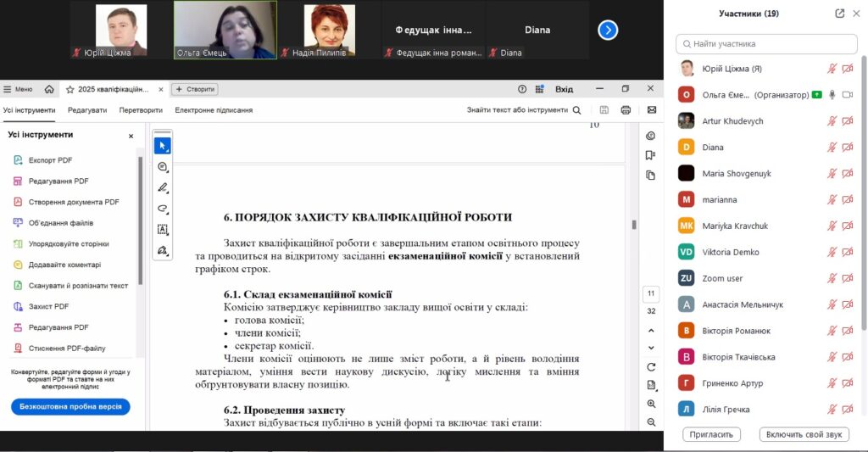Choose the highlighter pen tool
This screenshot has width=868, height=452.
(x=162, y=187)
